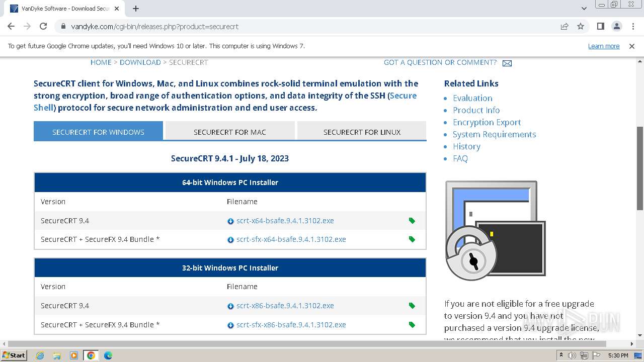This screenshot has height=362, width=644.
Task: Click the Got a Question or Comment link
Action: [440, 62]
